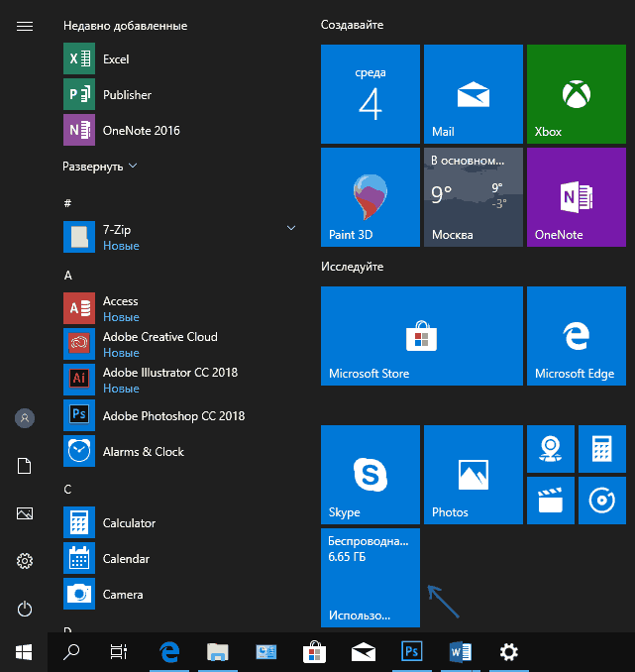Screen dimensions: 635x672
Task: Open Pictures from the left sidebar
Action: click(25, 513)
